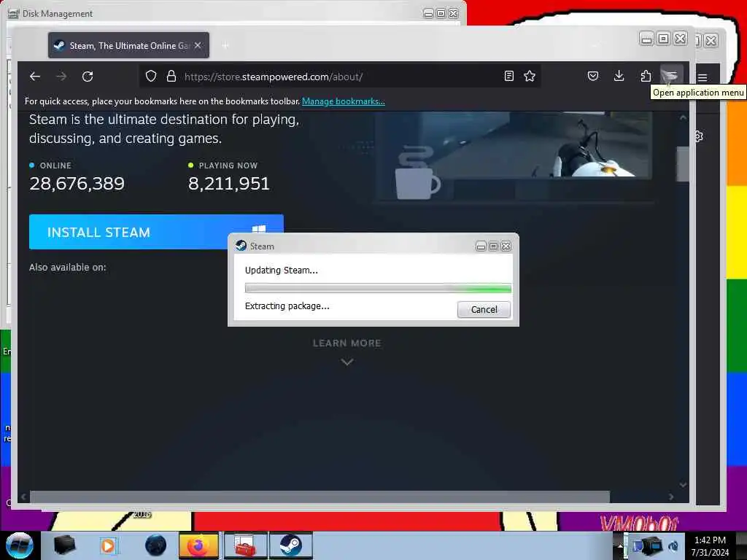747x560 pixels.
Task: Select the Steam, The Ultimate Online Game tab
Action: (x=128, y=45)
